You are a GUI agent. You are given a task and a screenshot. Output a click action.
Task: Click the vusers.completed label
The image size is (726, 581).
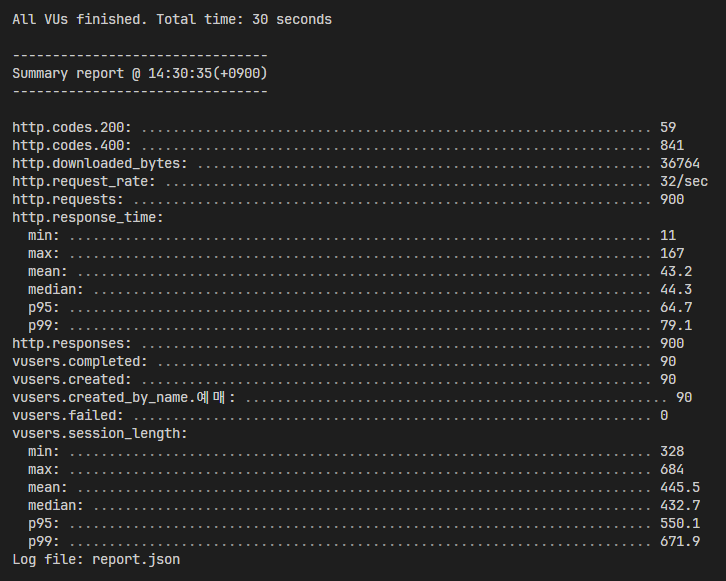pos(80,362)
